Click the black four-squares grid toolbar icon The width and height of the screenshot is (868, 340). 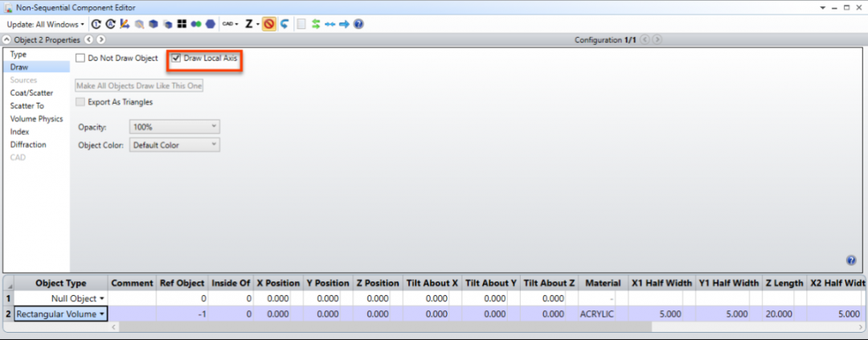coord(182,24)
